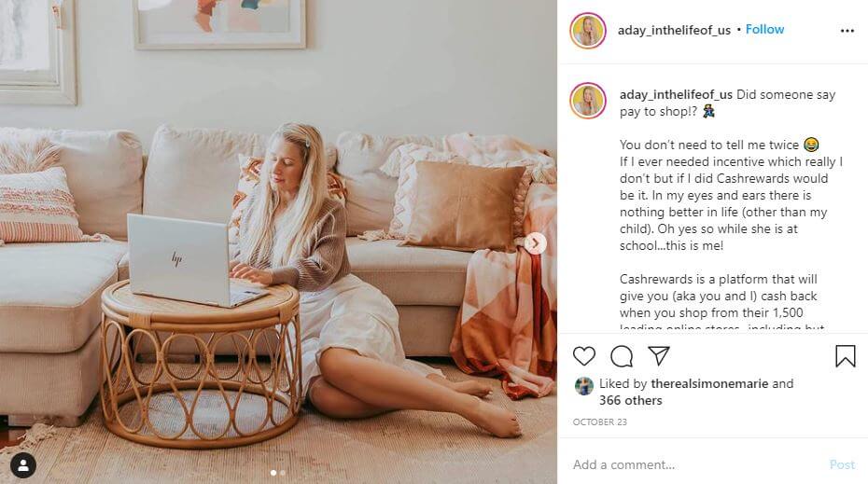Like the post with the heart icon
Image resolution: width=868 pixels, height=484 pixels.
584,355
